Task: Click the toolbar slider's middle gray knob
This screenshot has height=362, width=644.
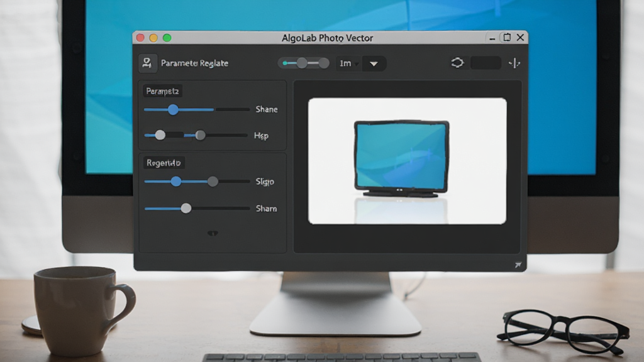Action: 302,63
